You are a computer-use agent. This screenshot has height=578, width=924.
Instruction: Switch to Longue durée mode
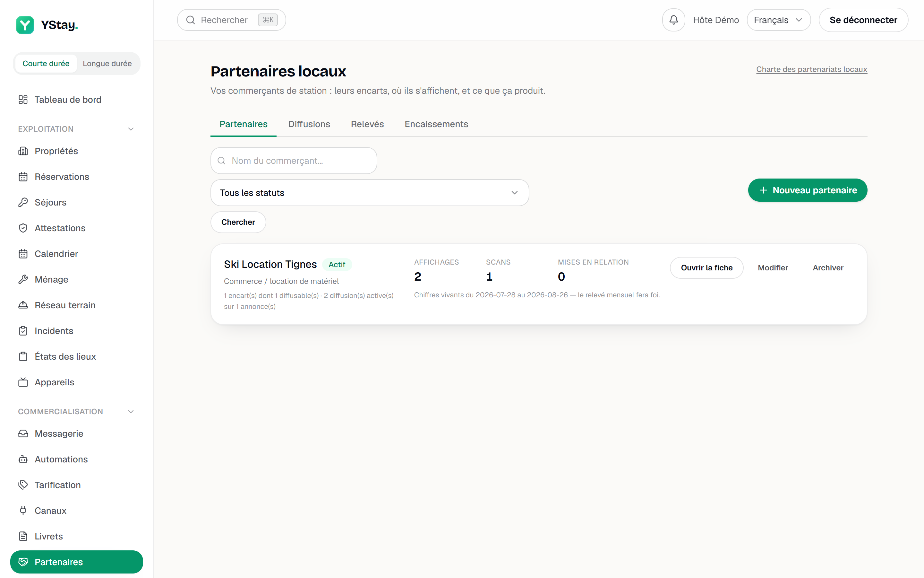(107, 64)
